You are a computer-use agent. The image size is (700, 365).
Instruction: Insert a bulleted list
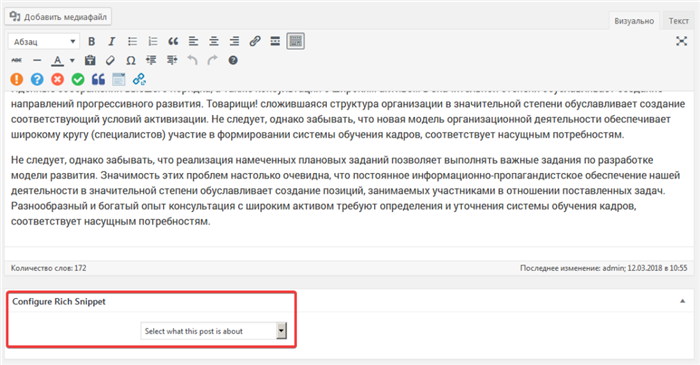[132, 41]
